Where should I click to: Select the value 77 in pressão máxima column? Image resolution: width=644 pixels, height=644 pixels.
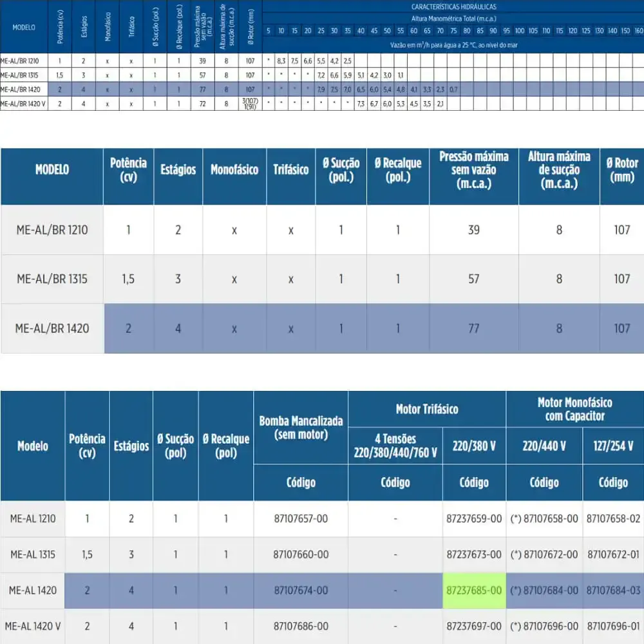pyautogui.click(x=474, y=328)
